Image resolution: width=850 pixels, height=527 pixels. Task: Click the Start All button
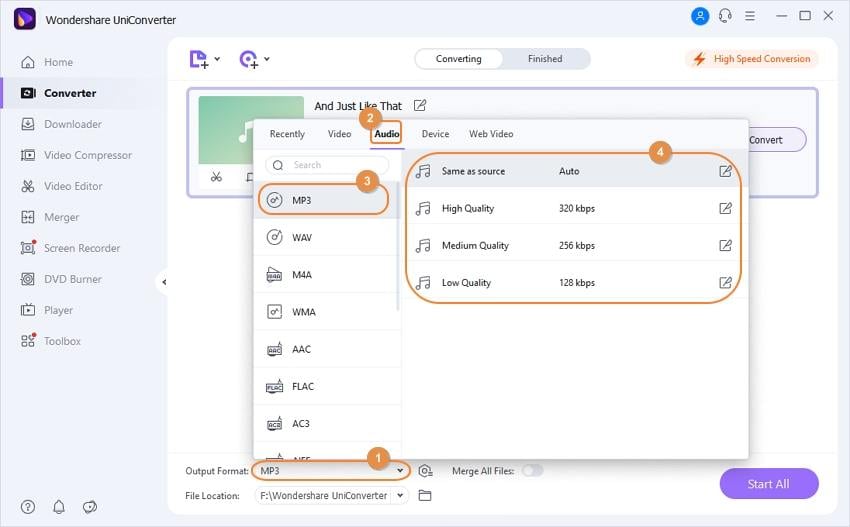pyautogui.click(x=769, y=484)
